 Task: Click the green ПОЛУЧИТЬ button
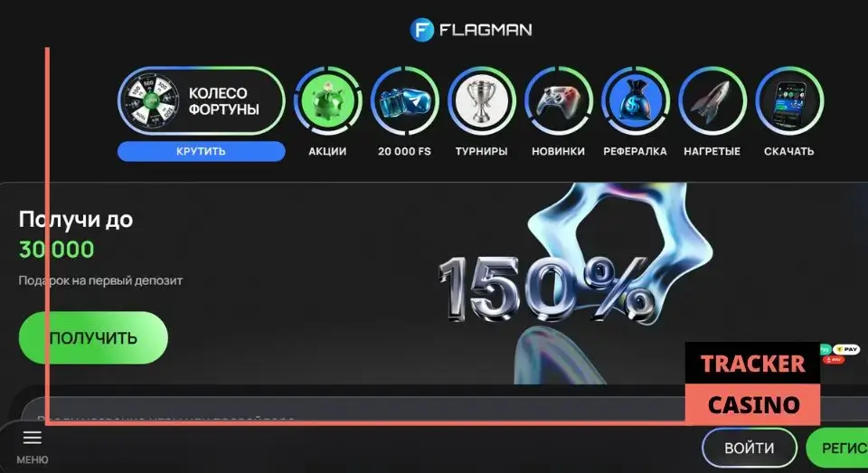93,338
